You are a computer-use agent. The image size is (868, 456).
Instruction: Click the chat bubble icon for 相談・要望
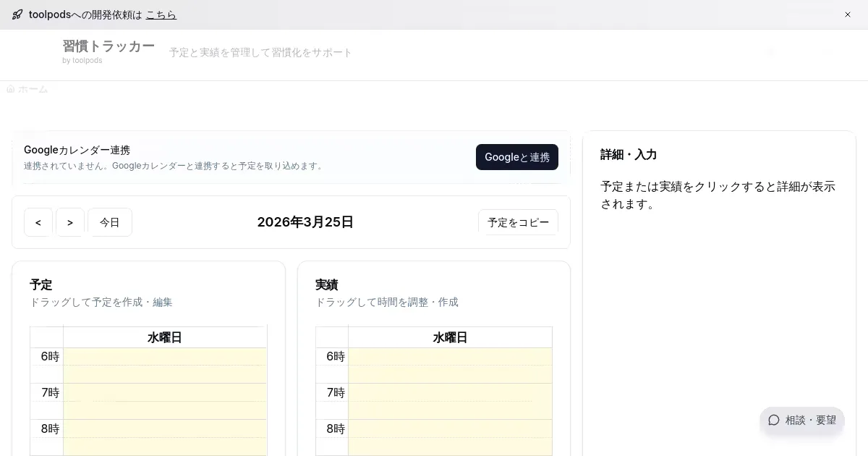coord(774,420)
